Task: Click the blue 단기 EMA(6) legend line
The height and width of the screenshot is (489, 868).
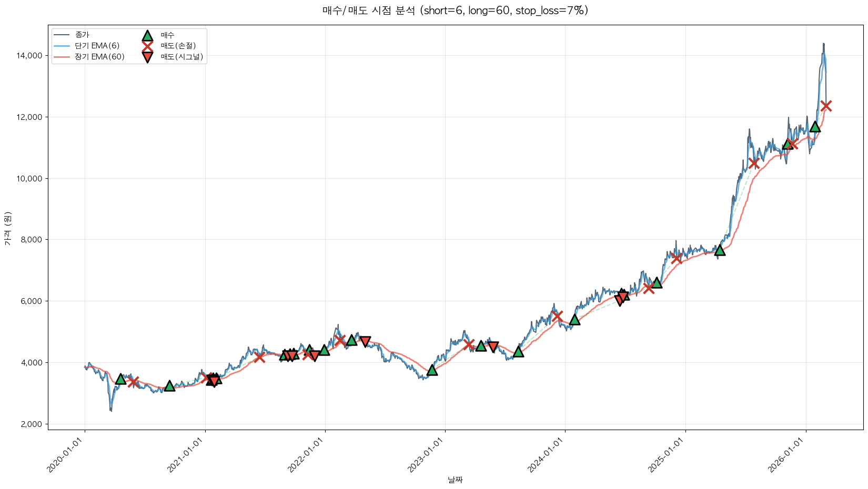Action: pos(62,46)
